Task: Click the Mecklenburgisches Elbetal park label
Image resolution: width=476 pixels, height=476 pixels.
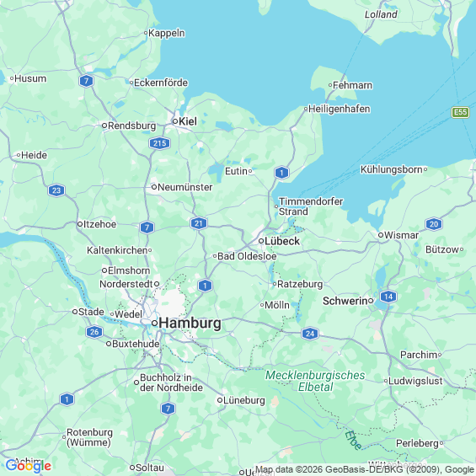Action: 315,381
